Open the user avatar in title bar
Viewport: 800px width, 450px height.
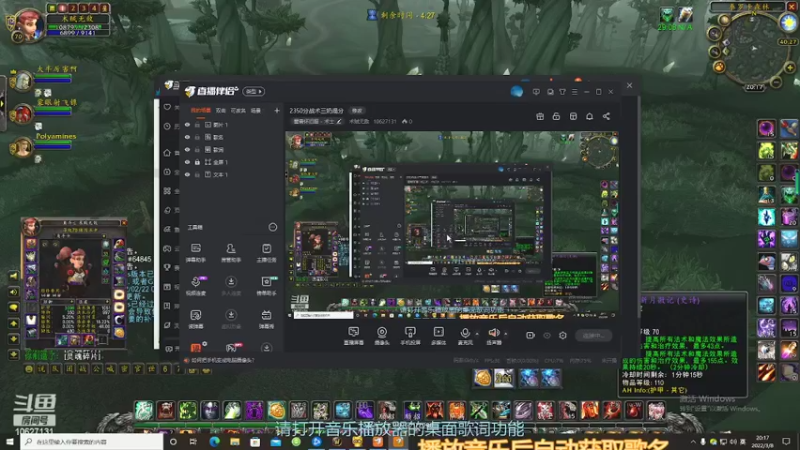pyautogui.click(x=516, y=91)
